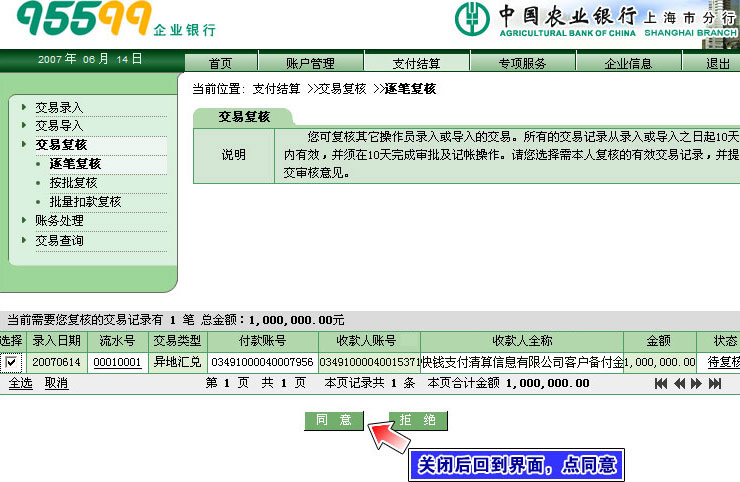Toggle checkbox for transaction 00010001
The height and width of the screenshot is (482, 740).
click(x=11, y=363)
